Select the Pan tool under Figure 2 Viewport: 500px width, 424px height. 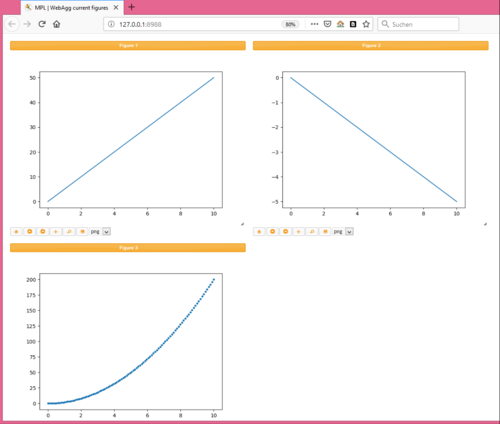tap(299, 231)
